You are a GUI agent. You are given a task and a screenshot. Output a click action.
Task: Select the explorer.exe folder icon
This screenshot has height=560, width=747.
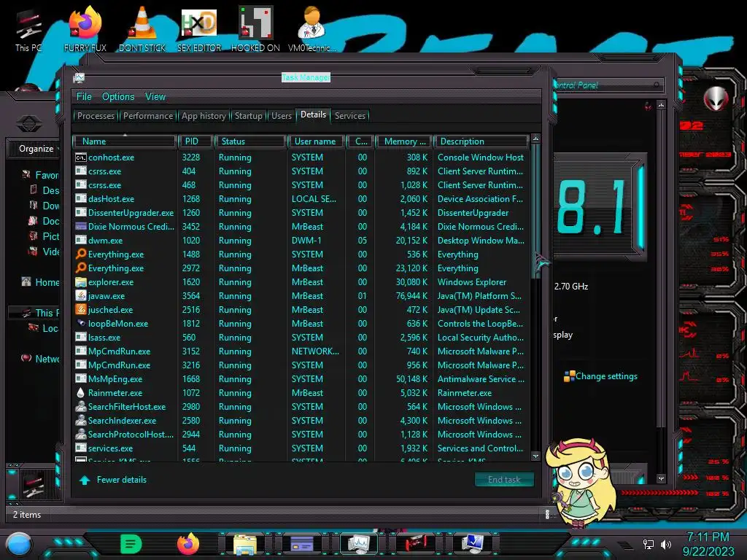click(x=80, y=282)
